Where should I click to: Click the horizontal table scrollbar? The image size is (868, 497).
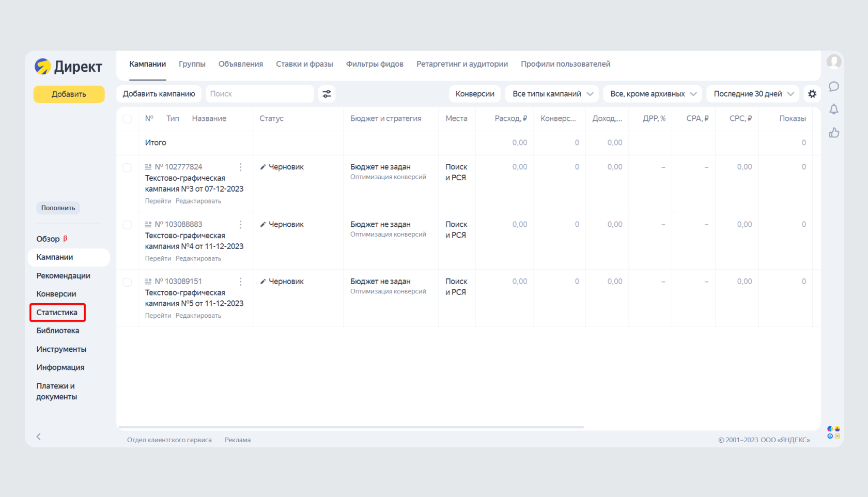click(351, 427)
